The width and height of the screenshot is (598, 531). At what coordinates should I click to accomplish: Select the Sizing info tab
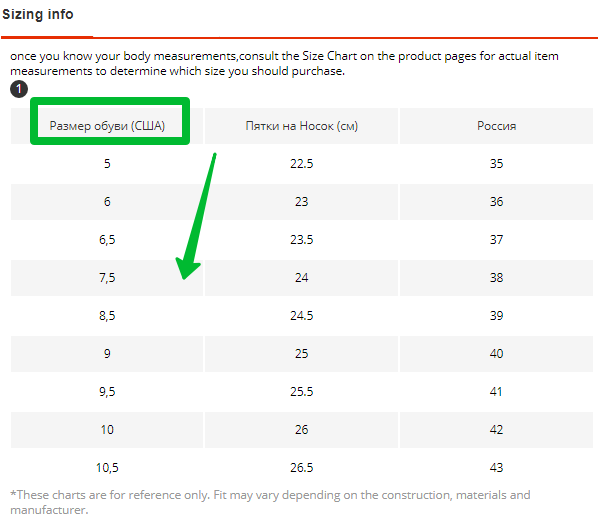tap(38, 14)
